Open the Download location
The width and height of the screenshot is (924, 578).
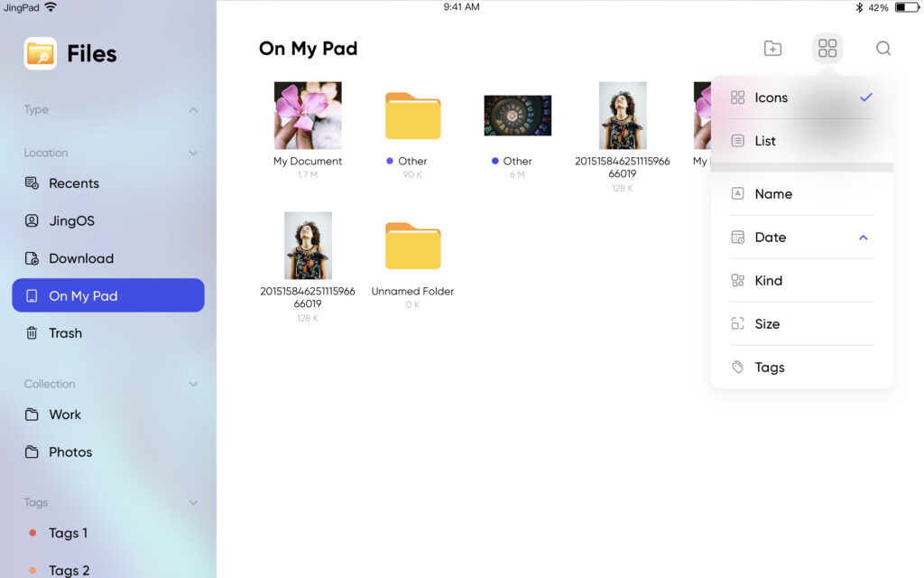tap(80, 258)
